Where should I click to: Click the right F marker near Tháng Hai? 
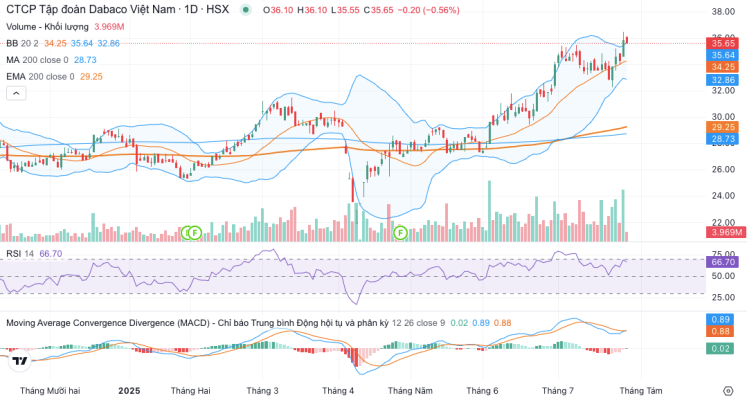pyautogui.click(x=195, y=233)
